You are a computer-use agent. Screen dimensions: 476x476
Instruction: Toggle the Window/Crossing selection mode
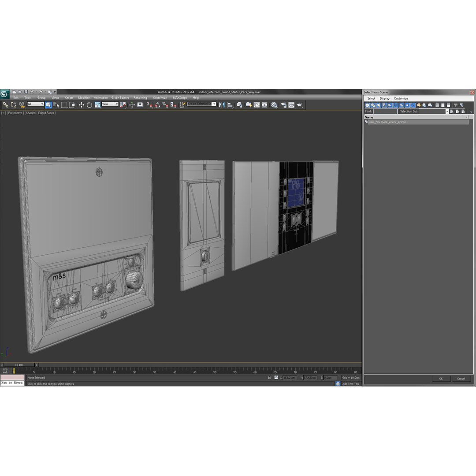point(72,105)
